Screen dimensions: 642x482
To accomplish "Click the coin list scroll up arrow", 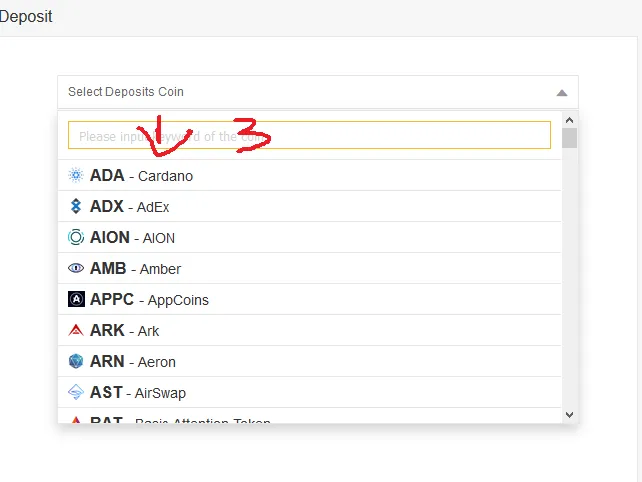I will tap(569, 120).
